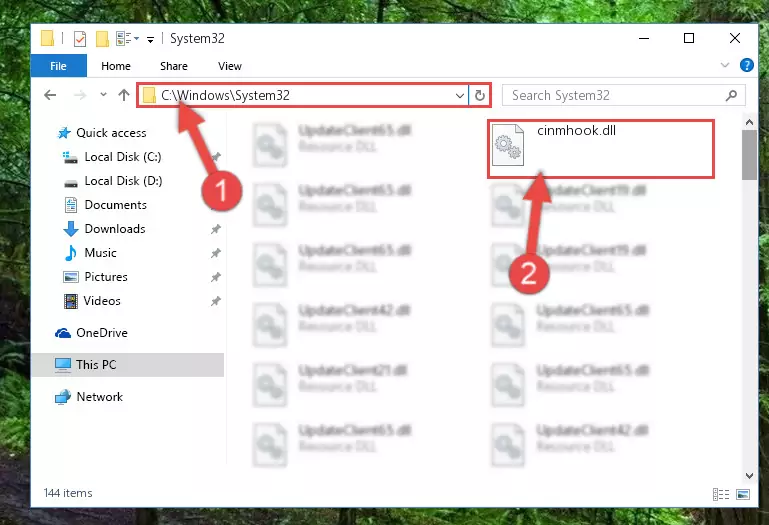Expand the address bar history dropdown
Viewport: 769px width, 525px height.
460,95
